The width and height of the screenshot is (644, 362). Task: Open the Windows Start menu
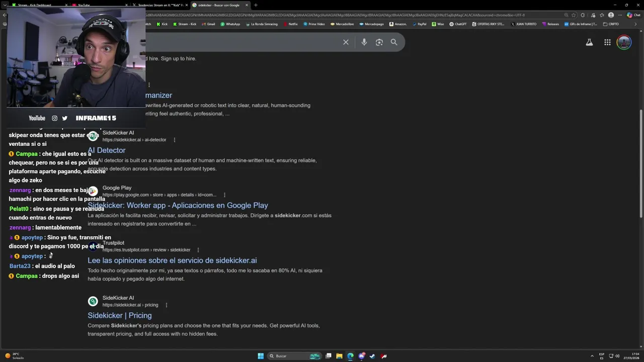point(261,356)
